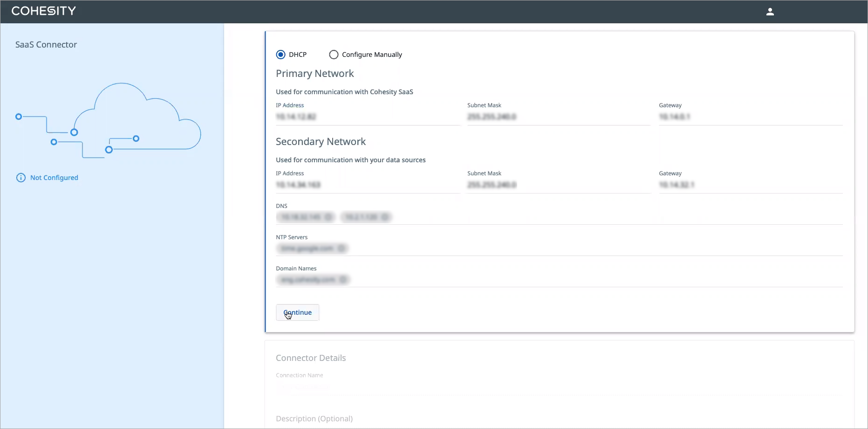Remove the second DNS server chip
868x429 pixels.
tap(385, 217)
